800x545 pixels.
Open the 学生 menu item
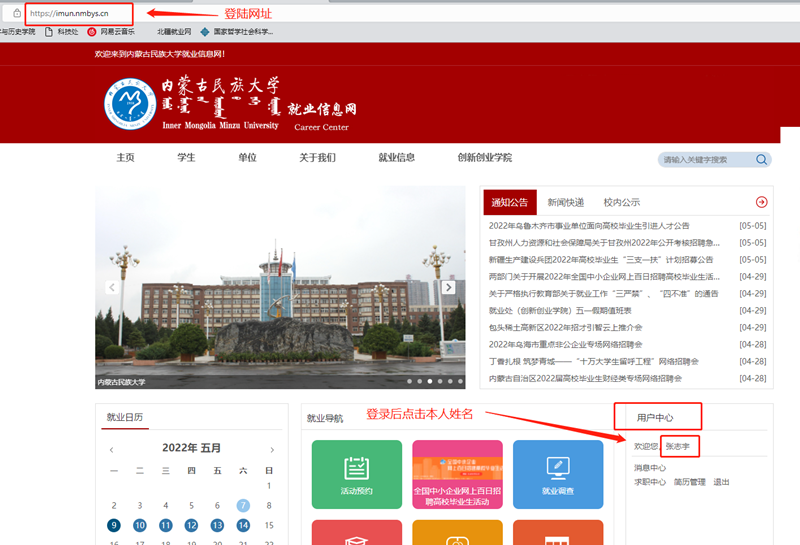pyautogui.click(x=186, y=158)
